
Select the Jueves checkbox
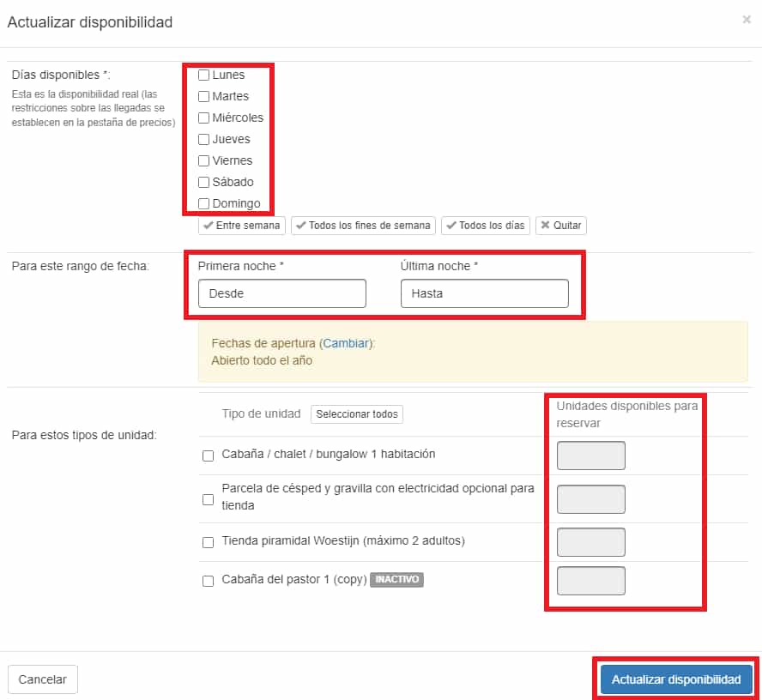coord(203,139)
